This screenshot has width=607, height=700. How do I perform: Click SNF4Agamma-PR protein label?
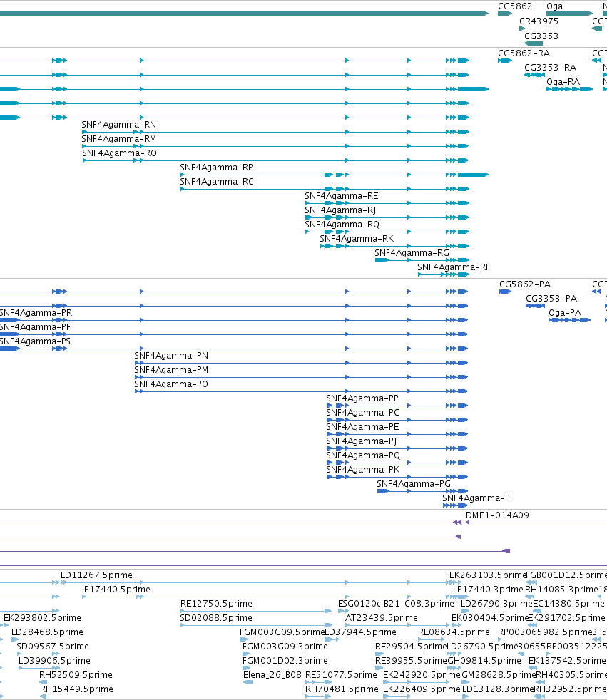click(36, 313)
